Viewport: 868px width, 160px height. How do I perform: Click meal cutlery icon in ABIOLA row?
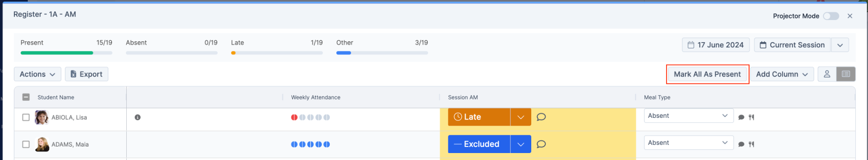pyautogui.click(x=751, y=117)
